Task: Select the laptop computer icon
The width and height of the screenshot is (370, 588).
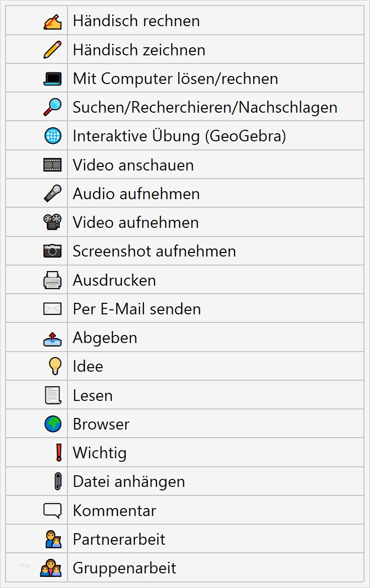Action: click(x=52, y=78)
